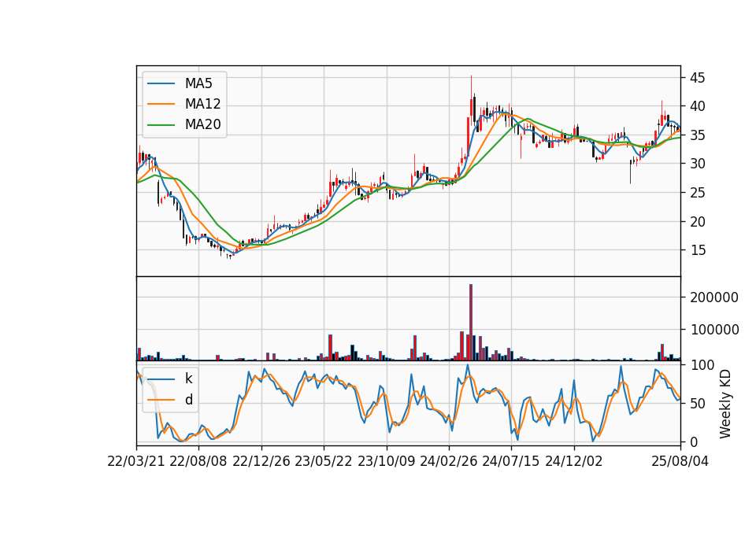Click the 22/03/21 date label

click(136, 462)
